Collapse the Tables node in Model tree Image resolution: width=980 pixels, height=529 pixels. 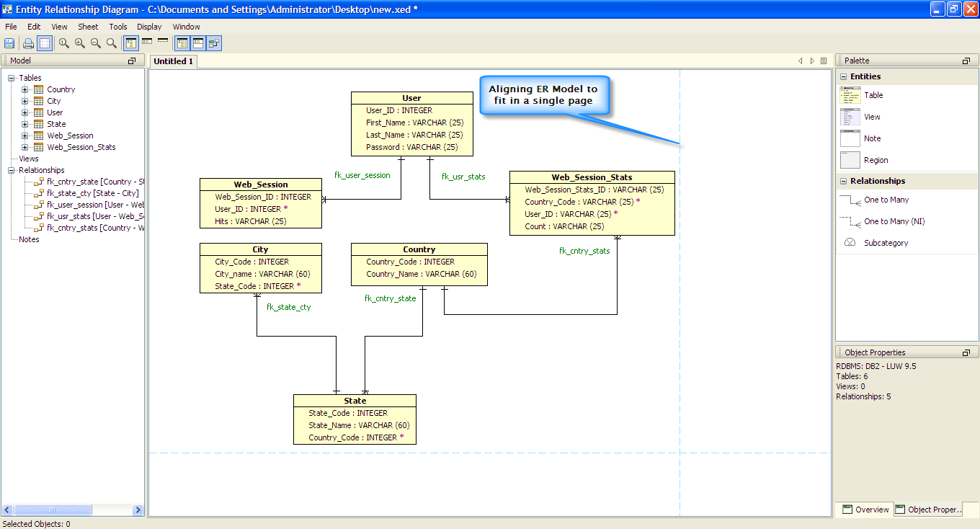(x=12, y=78)
